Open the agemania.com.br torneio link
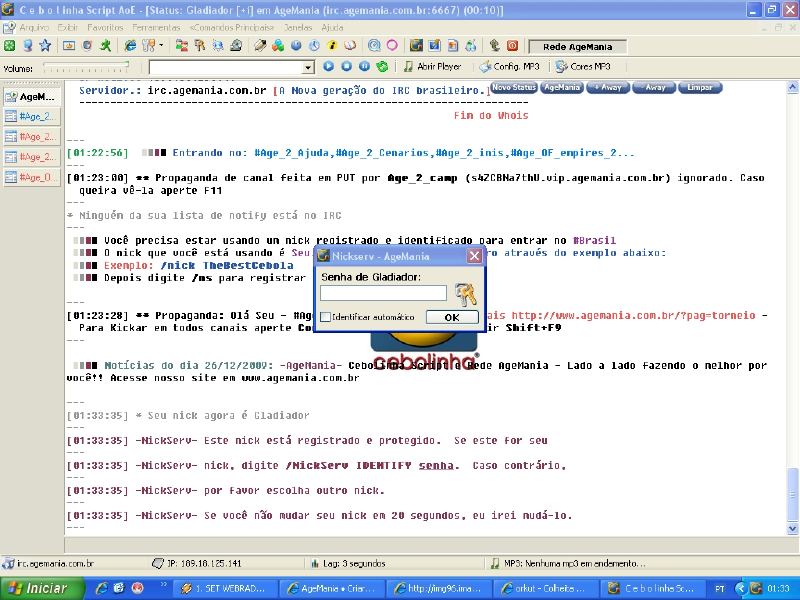Screen dimensions: 800x600 coord(633,315)
